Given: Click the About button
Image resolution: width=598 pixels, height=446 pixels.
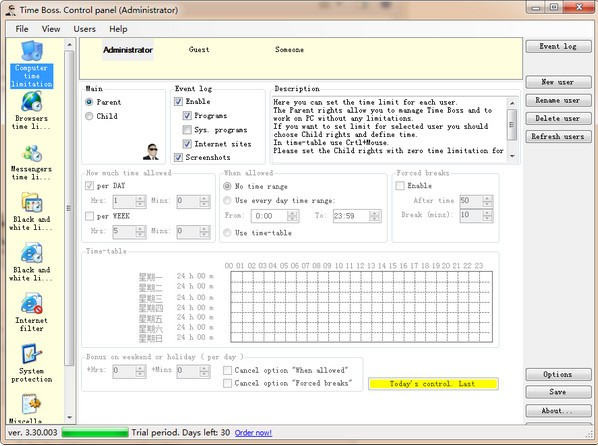Looking at the screenshot, I should [x=558, y=411].
